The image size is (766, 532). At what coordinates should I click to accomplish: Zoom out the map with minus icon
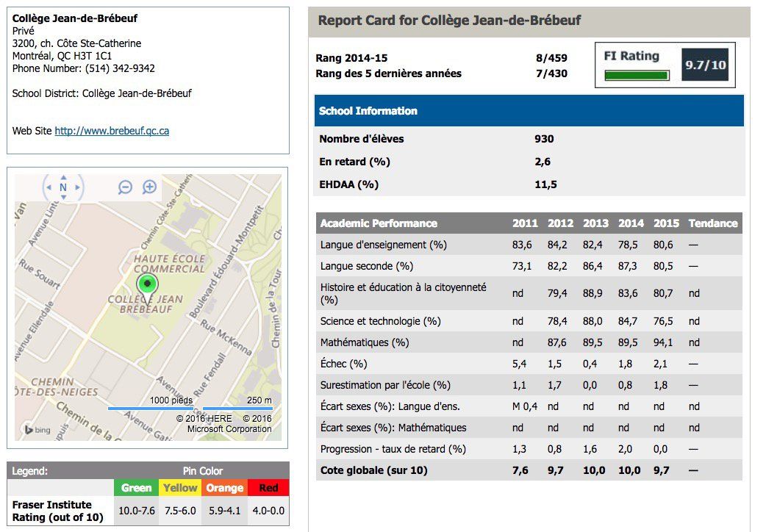125,187
